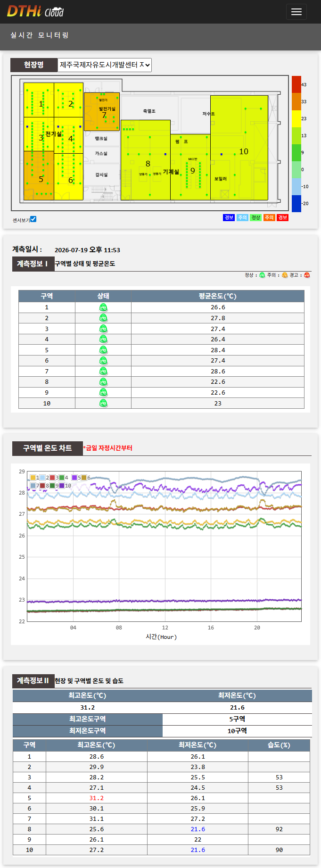The height and width of the screenshot is (868, 321).
Task: Click the light blue 주의 legend badge
Action: pyautogui.click(x=242, y=217)
